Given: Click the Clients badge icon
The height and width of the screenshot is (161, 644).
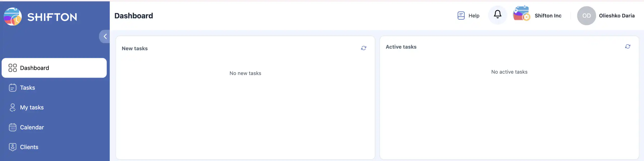Looking at the screenshot, I should tap(13, 147).
